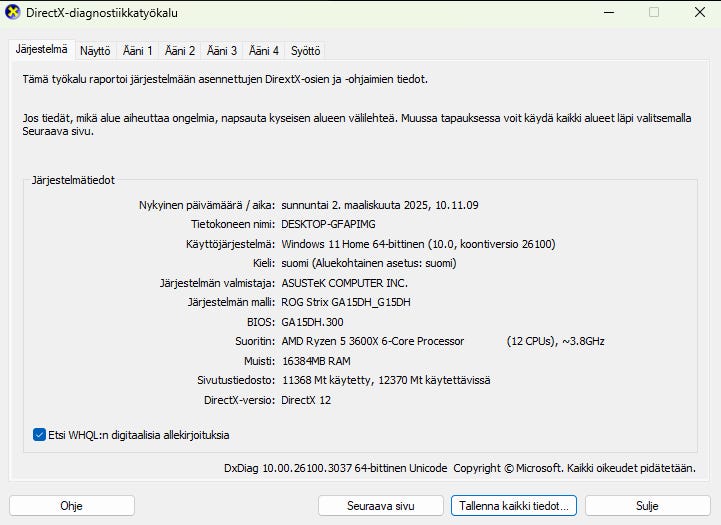The height and width of the screenshot is (525, 721).
Task: Click the computer name DESKTOP-GFAPIMG
Action: (x=328, y=224)
